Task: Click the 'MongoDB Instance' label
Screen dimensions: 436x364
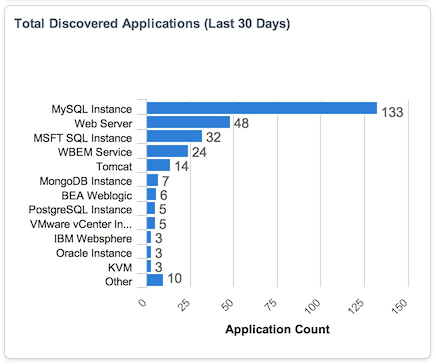Action: tap(86, 181)
